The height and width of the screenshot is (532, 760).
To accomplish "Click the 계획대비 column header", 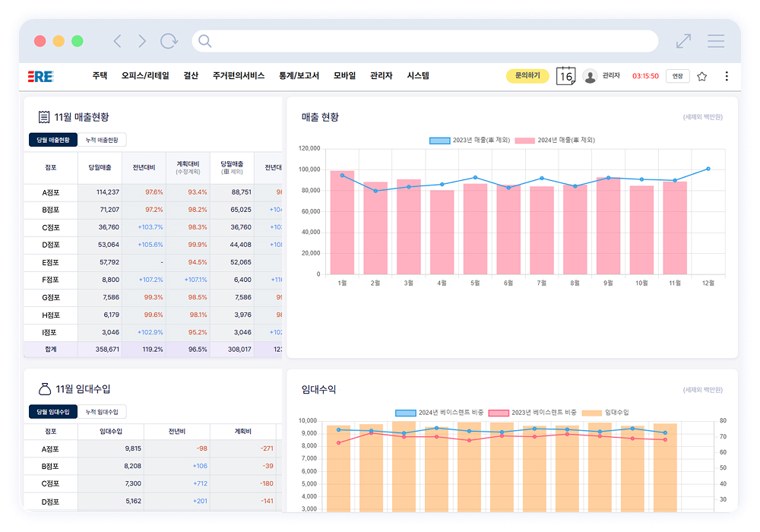I will click(x=188, y=167).
